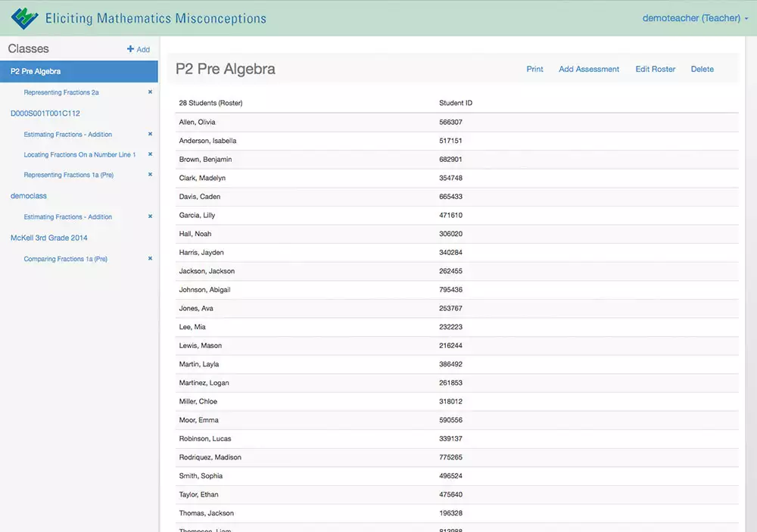
Task: Delete Locating Fractions On a Number Line 1 via x
Action: click(x=150, y=154)
